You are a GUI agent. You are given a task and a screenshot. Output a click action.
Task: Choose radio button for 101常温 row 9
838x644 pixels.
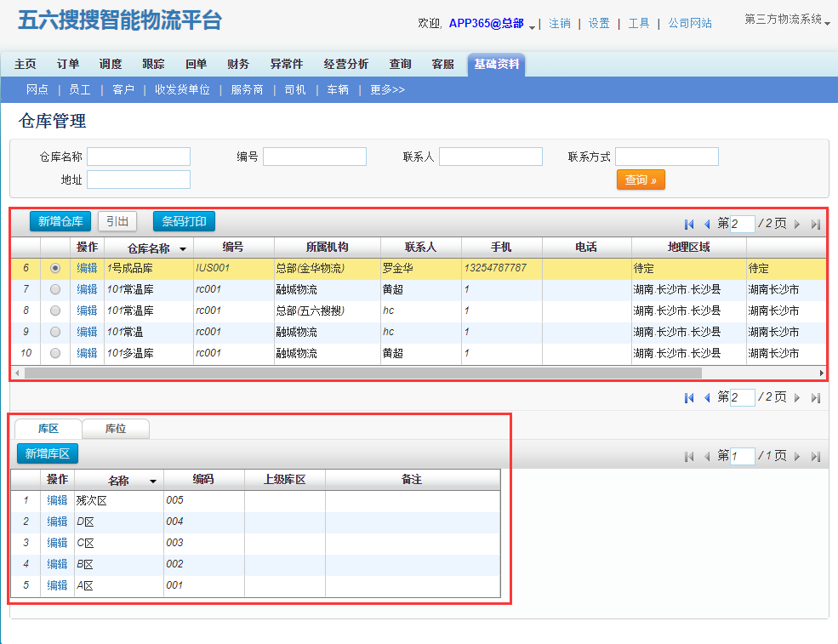point(56,332)
